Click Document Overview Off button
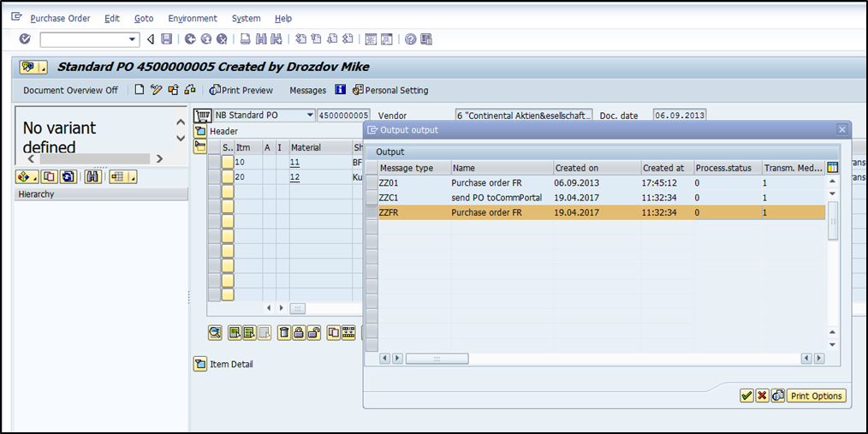 coord(70,90)
